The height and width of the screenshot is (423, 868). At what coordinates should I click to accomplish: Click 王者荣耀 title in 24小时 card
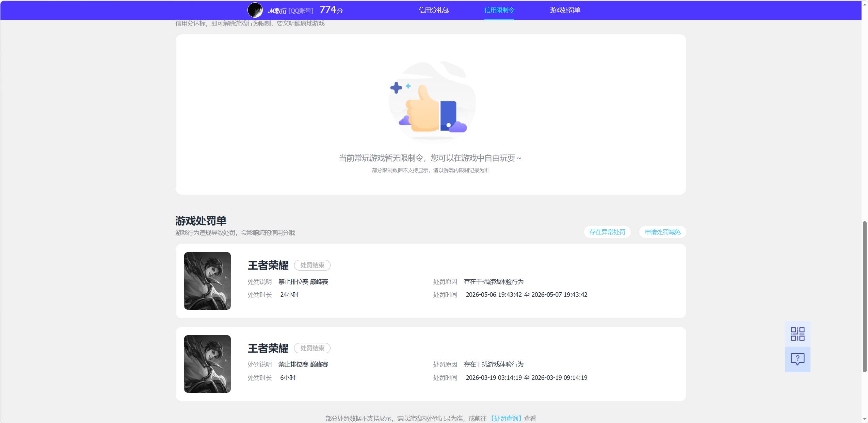268,265
